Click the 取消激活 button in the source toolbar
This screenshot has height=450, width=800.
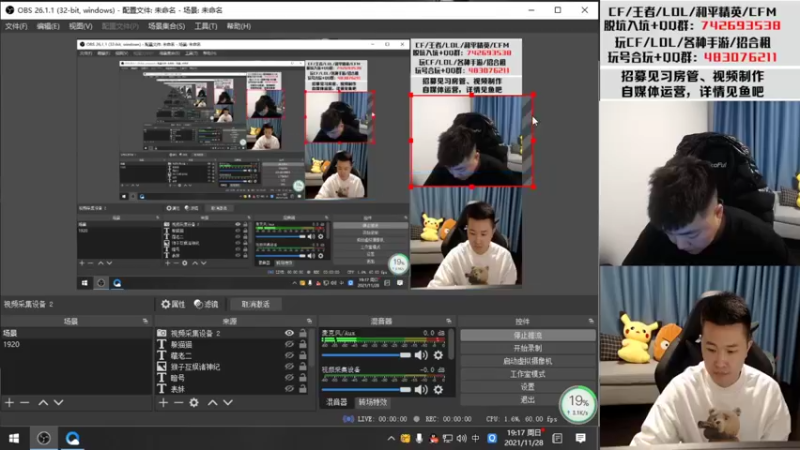click(x=255, y=304)
